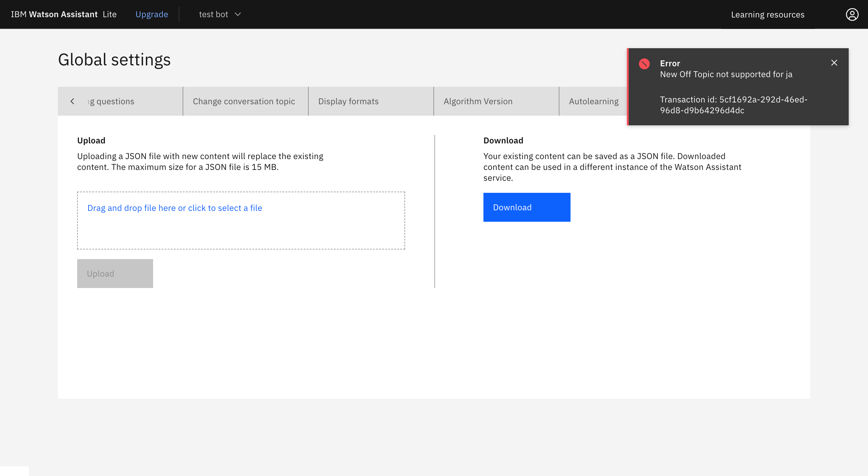Open the Upgrade link
The width and height of the screenshot is (868, 476).
(152, 14)
